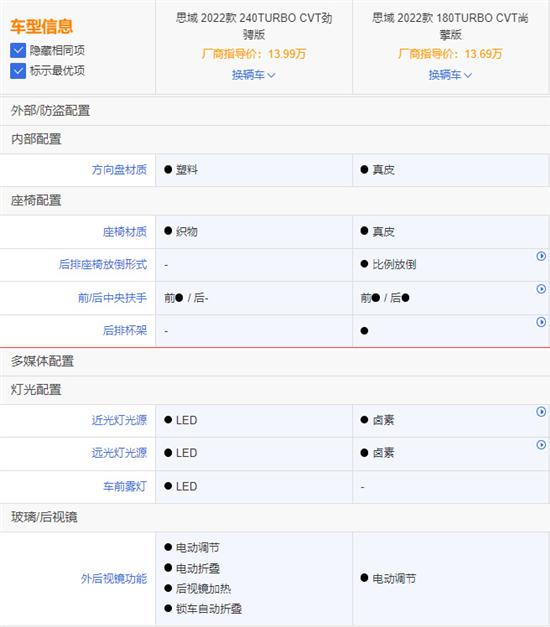550x627 pixels.
Task: Click arrow icon on 近光灯光源 row
Action: (541, 411)
